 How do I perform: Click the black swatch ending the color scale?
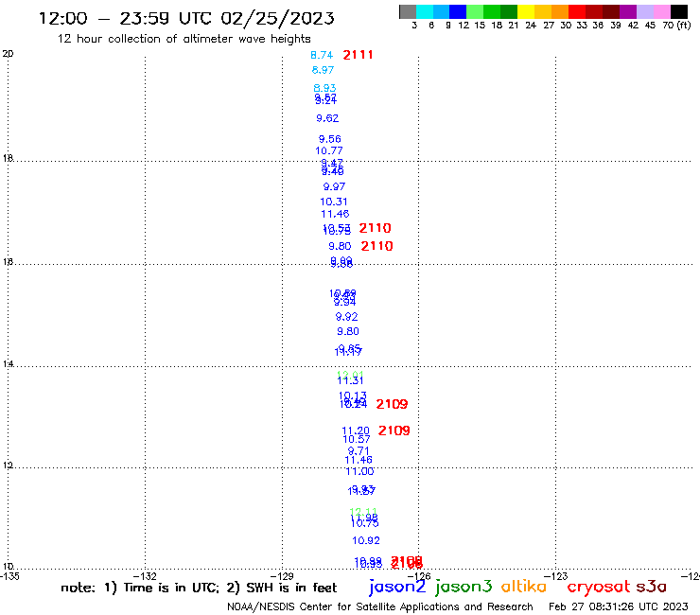point(679,11)
